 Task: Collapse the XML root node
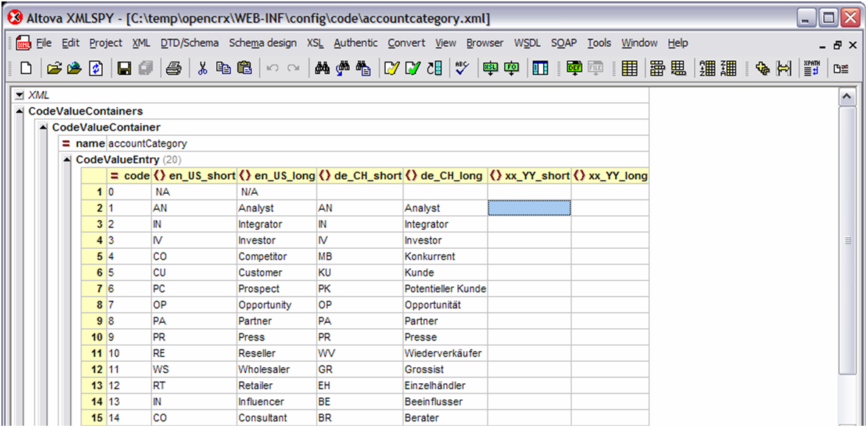[x=20, y=95]
